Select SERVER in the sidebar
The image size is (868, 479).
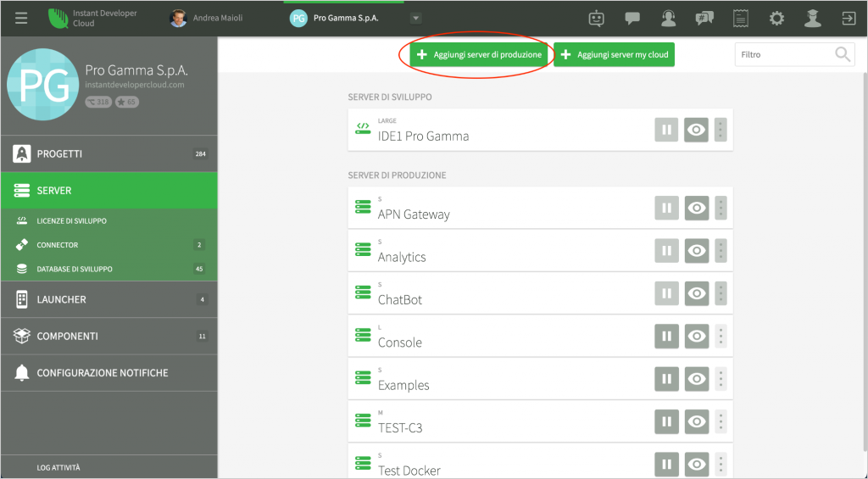click(109, 190)
